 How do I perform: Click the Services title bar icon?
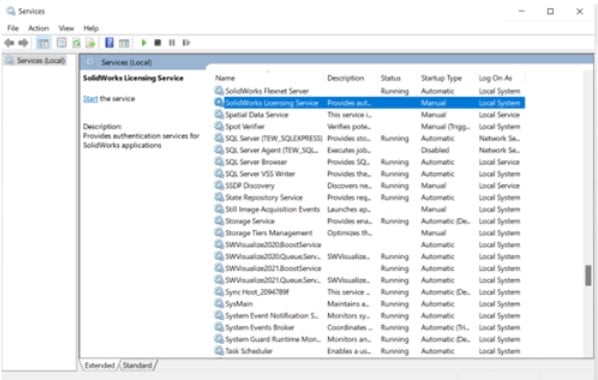11,11
